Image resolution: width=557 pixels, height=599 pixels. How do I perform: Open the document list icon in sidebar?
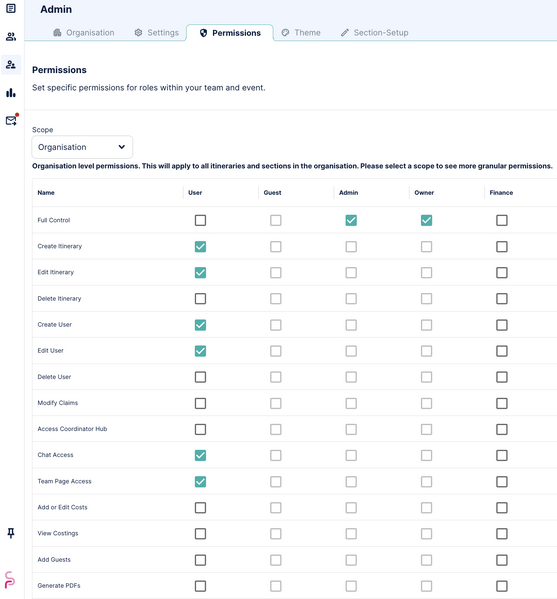click(x=11, y=8)
